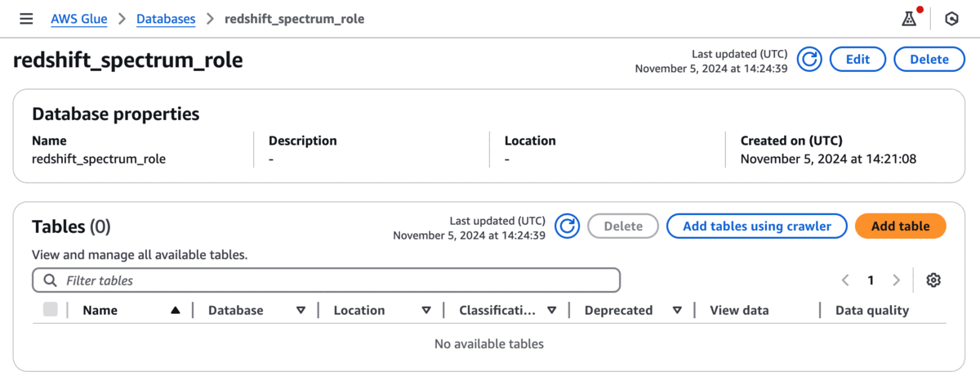Open table preferences gear icon
The image size is (980, 381).
tap(933, 280)
